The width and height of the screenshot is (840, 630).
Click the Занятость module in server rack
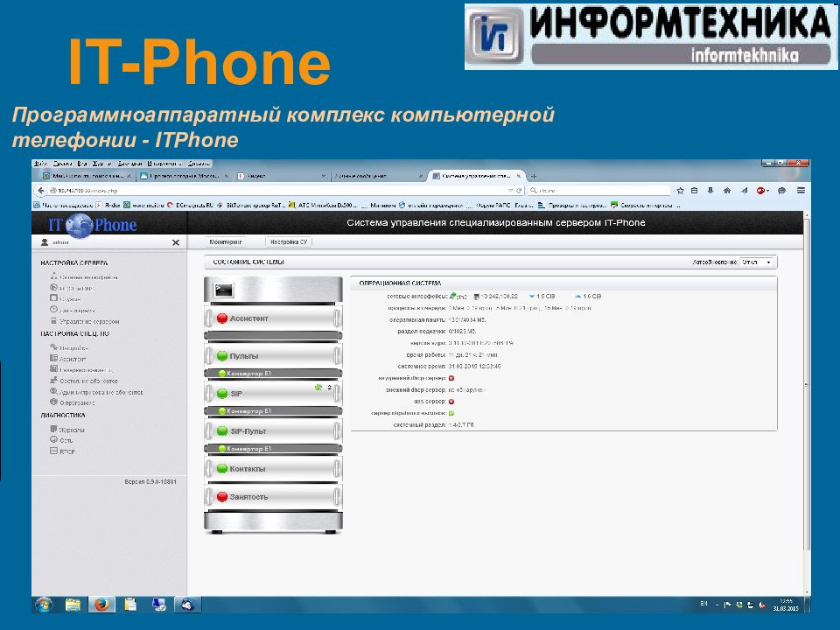pyautogui.click(x=273, y=497)
